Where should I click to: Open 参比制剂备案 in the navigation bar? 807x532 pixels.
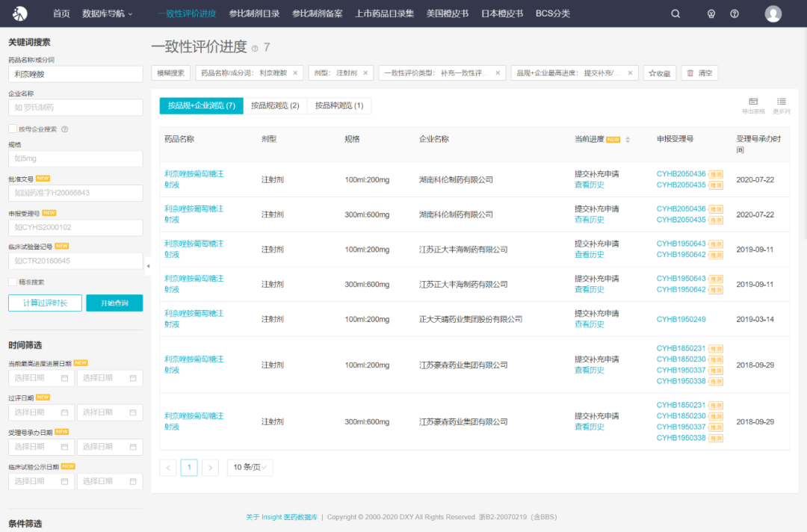pyautogui.click(x=317, y=14)
